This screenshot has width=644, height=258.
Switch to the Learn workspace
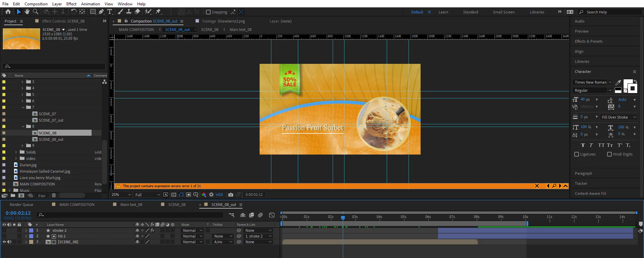click(443, 12)
